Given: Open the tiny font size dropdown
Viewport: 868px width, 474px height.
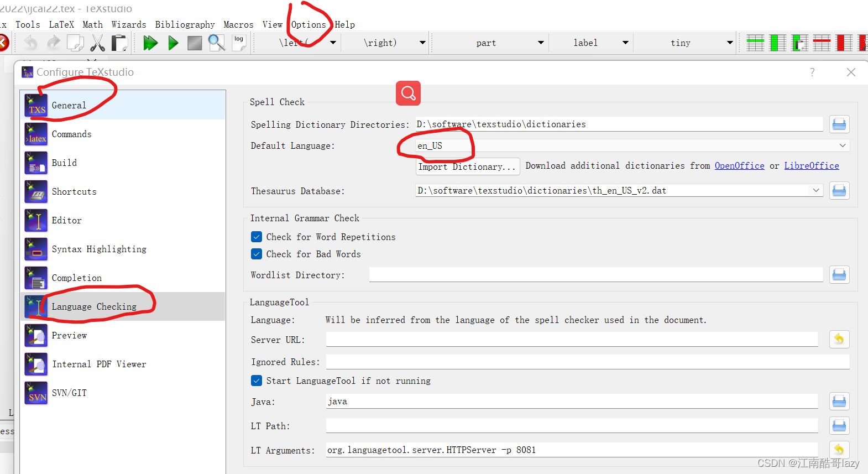Looking at the screenshot, I should click(730, 43).
